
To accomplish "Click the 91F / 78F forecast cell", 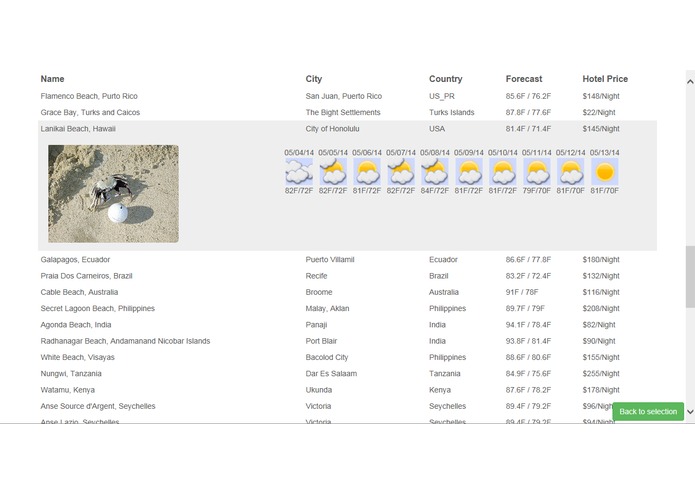I will pos(522,292).
